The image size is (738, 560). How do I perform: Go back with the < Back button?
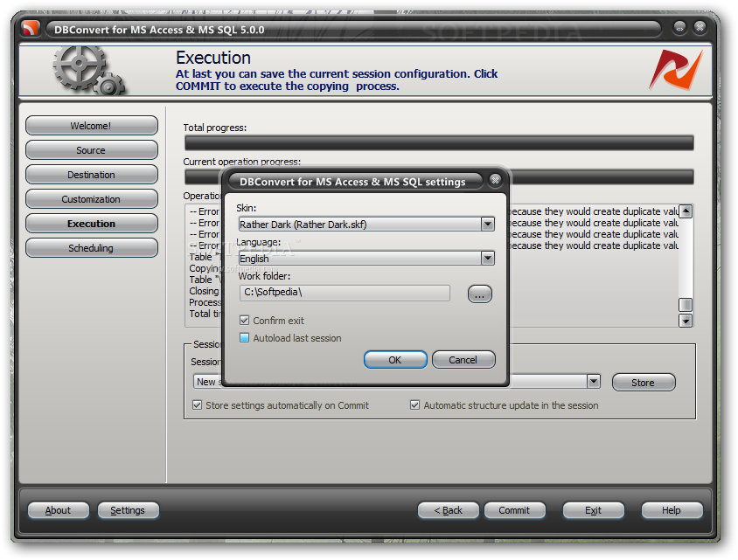point(448,510)
